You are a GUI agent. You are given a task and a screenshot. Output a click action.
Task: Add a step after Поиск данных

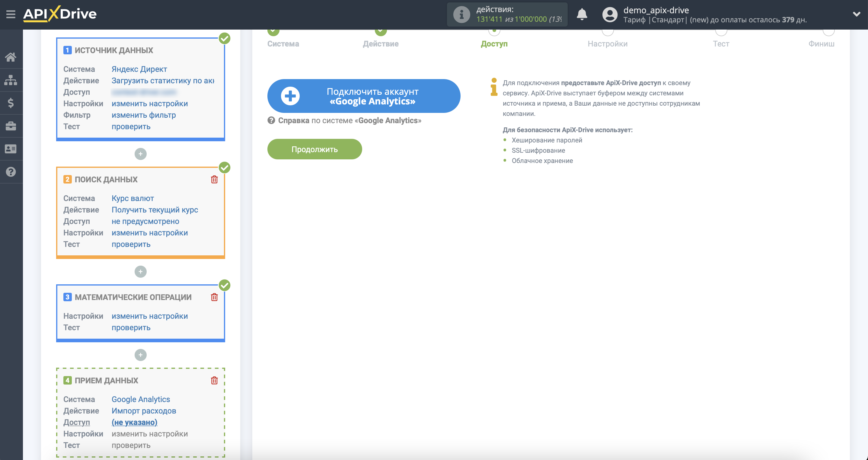click(141, 272)
